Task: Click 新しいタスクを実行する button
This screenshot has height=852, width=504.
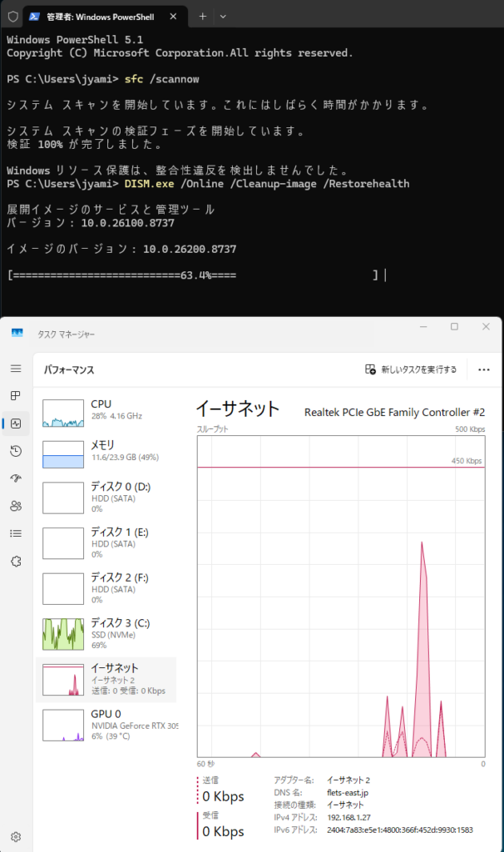Action: [x=411, y=369]
